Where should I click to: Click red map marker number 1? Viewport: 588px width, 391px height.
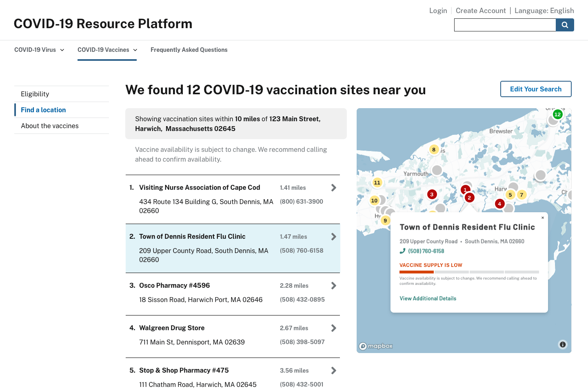tap(465, 190)
